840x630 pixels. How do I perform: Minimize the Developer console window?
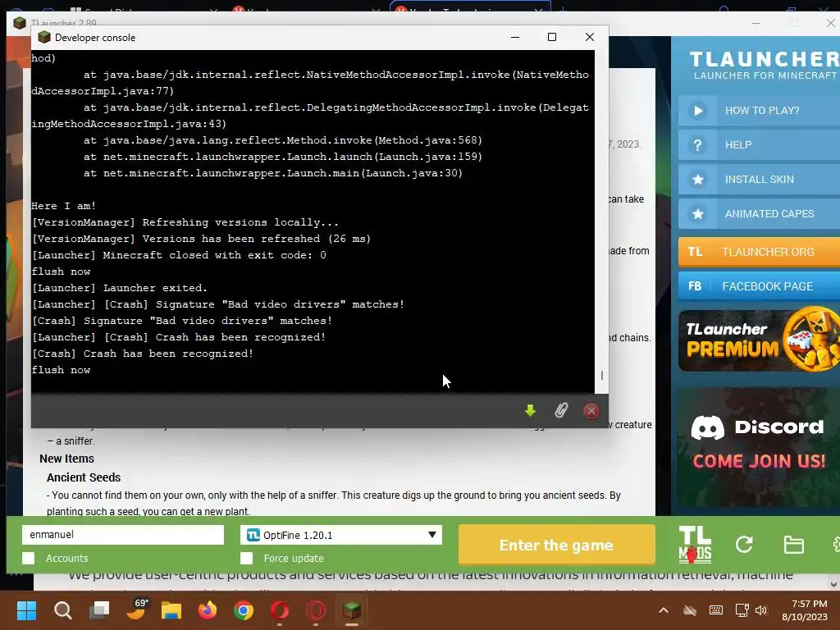(x=515, y=37)
